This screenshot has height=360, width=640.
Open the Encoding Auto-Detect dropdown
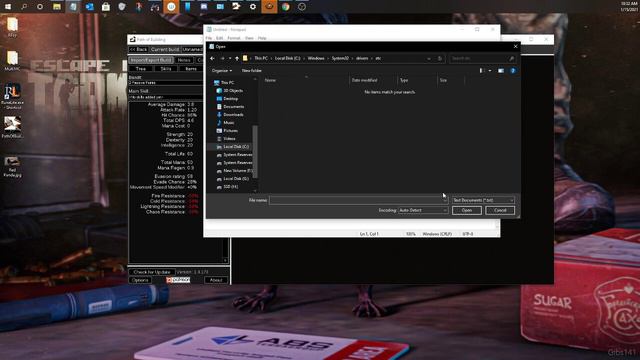coord(423,210)
